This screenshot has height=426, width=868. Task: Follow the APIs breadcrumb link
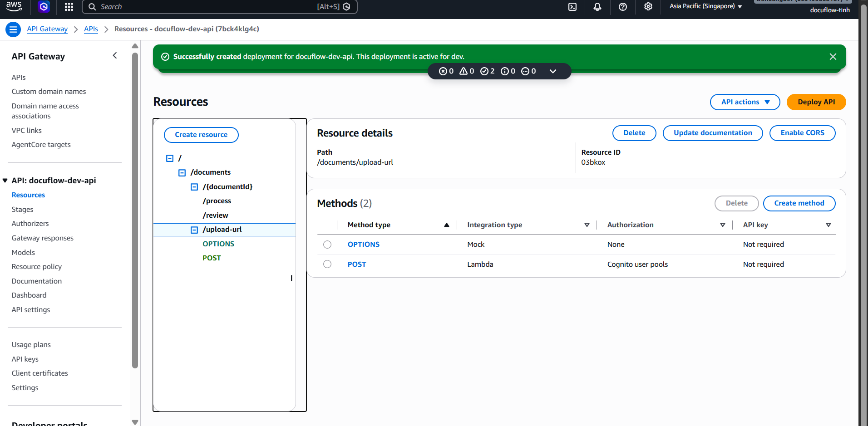coord(91,29)
